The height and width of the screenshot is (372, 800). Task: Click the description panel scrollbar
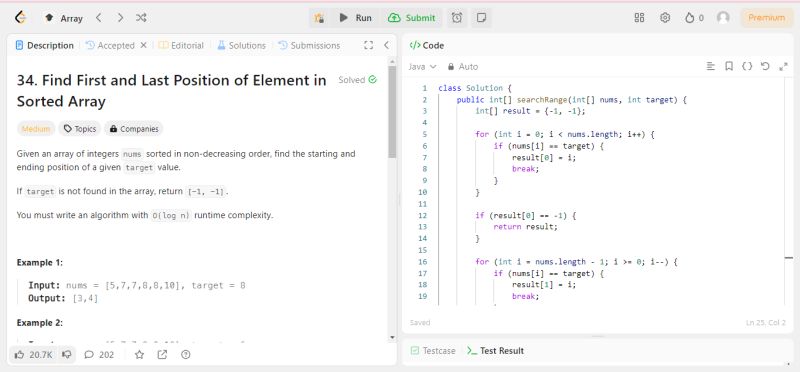coord(392,112)
